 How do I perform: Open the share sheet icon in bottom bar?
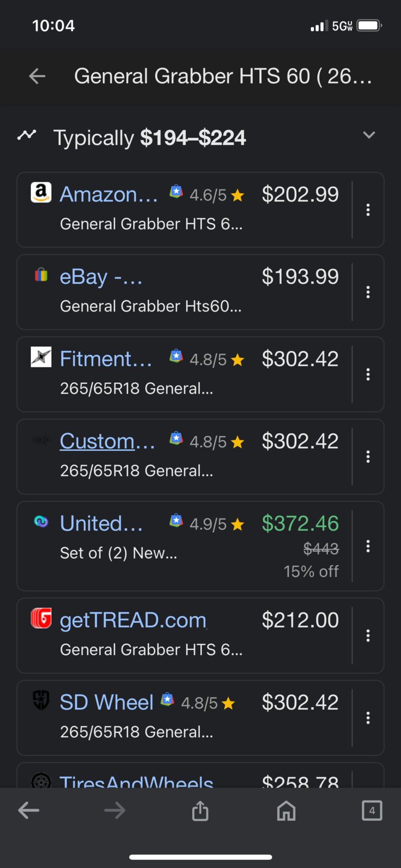(200, 810)
